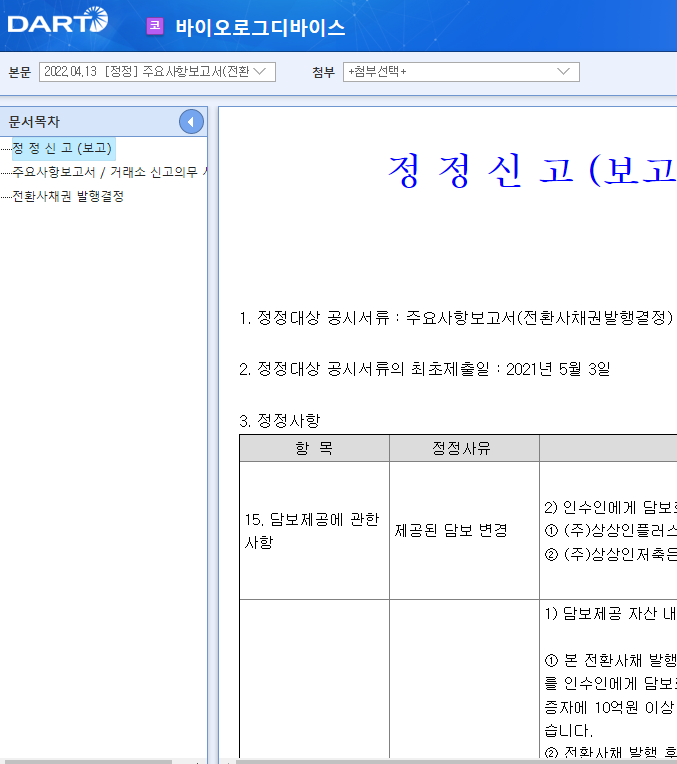Click the 3. 정정사항 heading
The height and width of the screenshot is (764, 677).
(279, 420)
